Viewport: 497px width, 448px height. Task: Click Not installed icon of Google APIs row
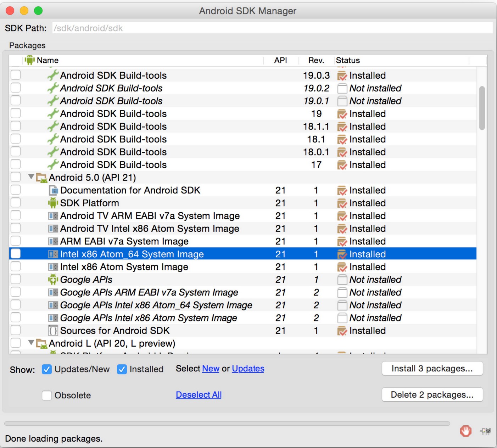tap(342, 280)
